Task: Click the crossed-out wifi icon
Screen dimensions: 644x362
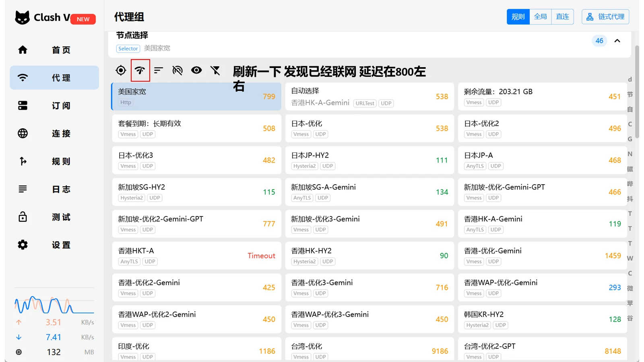Action: pyautogui.click(x=178, y=70)
